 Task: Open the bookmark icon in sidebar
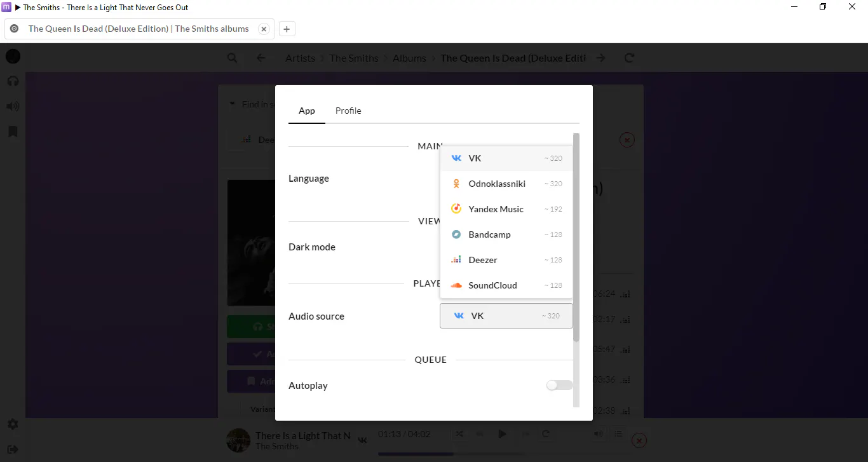pyautogui.click(x=13, y=132)
